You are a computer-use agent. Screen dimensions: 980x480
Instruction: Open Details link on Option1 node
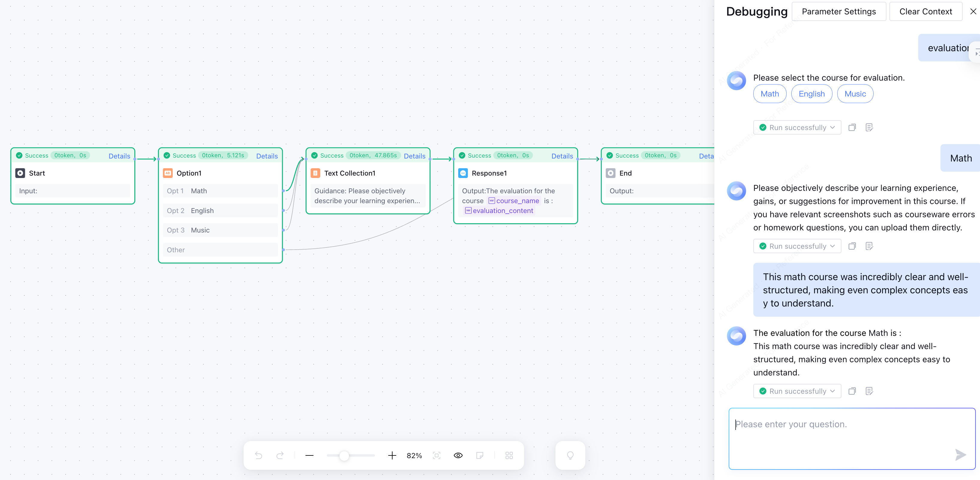click(267, 156)
